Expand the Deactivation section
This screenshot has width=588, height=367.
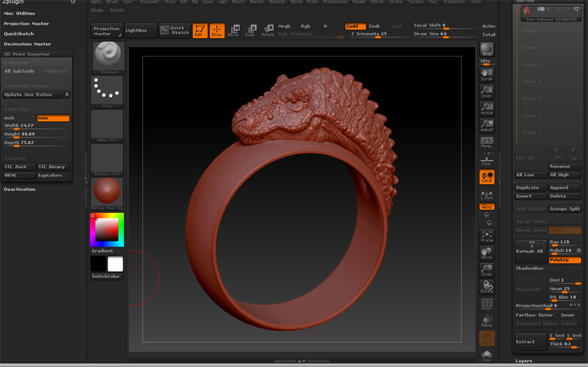(x=20, y=189)
